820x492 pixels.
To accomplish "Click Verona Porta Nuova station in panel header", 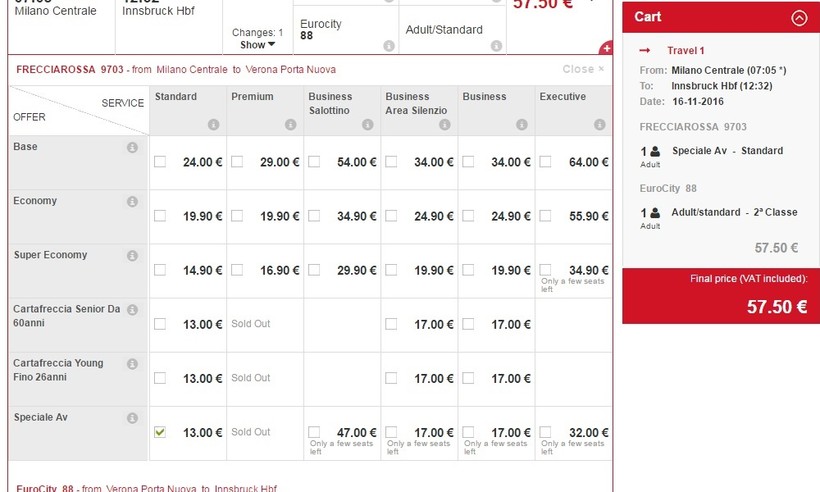I will tap(291, 70).
